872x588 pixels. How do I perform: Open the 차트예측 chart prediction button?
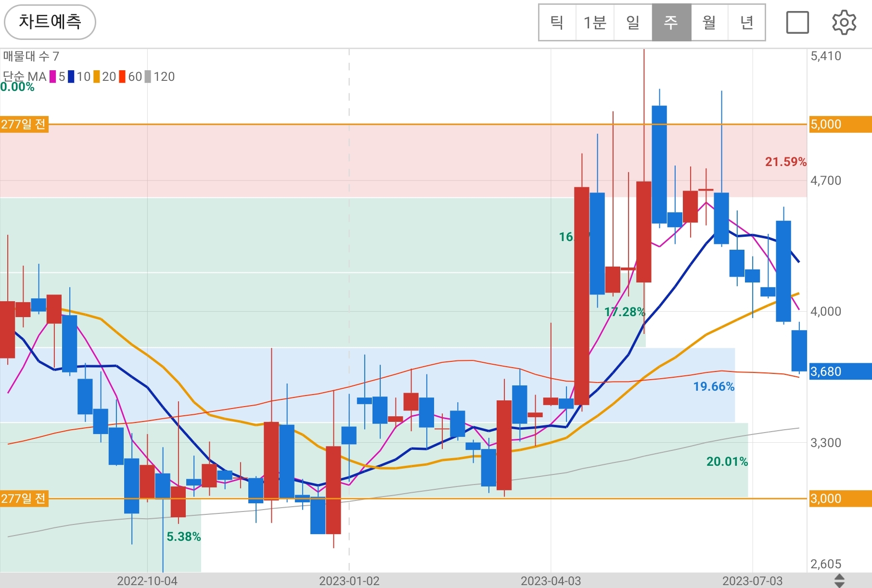[50, 22]
